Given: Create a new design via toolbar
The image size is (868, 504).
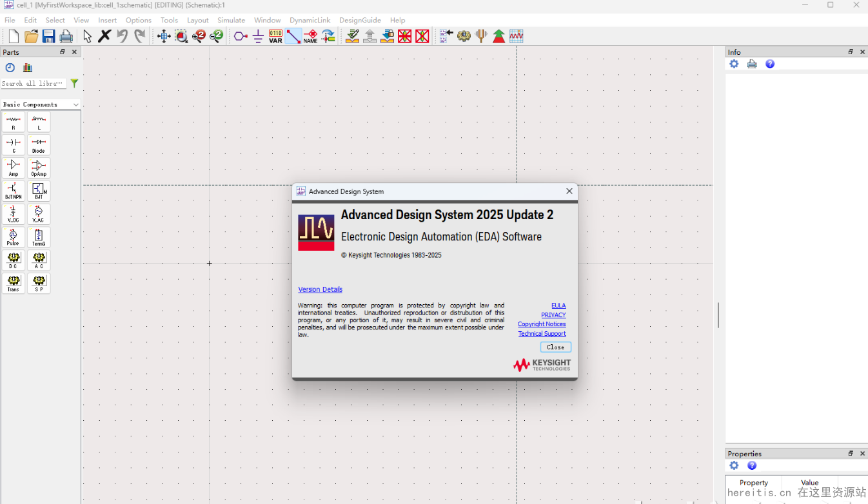Looking at the screenshot, I should (x=14, y=36).
